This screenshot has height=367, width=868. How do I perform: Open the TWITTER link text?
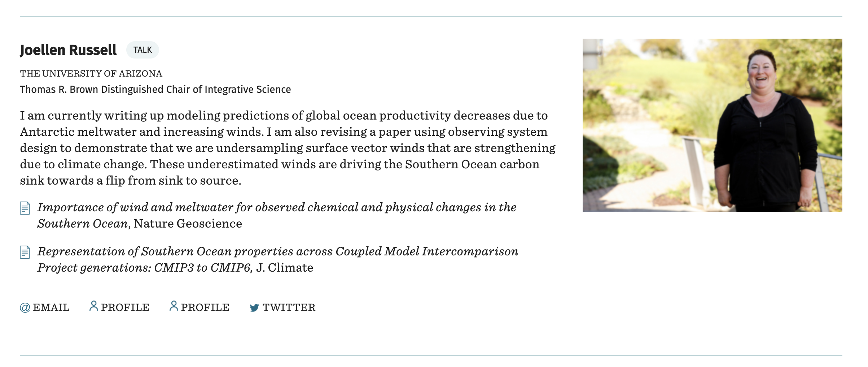tap(289, 307)
